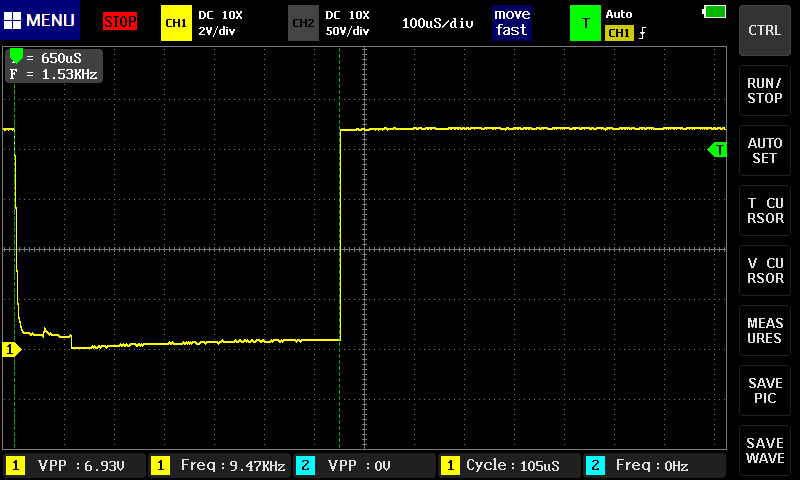
Task: Click the CTRL button
Action: point(764,31)
